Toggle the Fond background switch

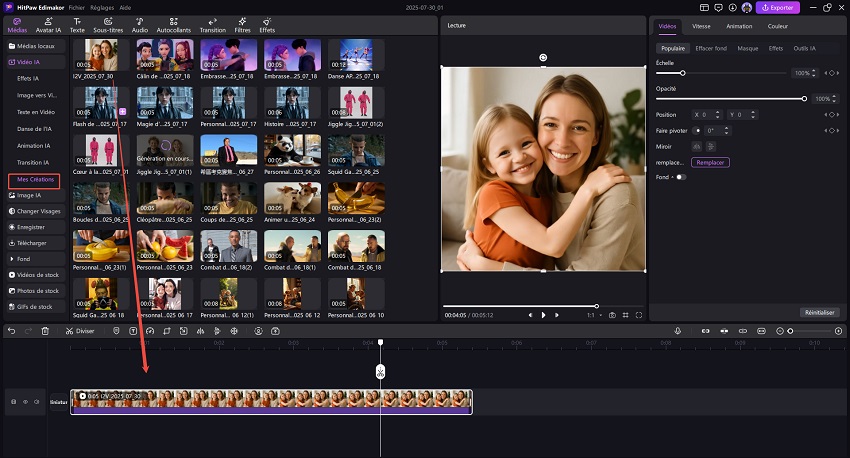tap(680, 177)
